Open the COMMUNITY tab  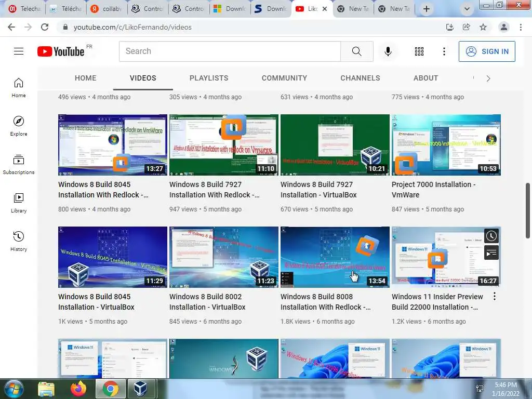pyautogui.click(x=284, y=78)
